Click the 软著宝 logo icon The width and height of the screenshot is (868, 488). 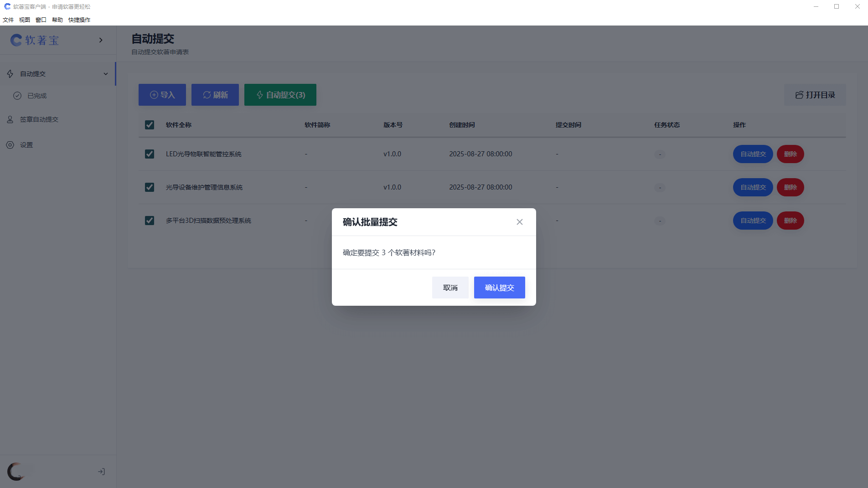(x=15, y=40)
